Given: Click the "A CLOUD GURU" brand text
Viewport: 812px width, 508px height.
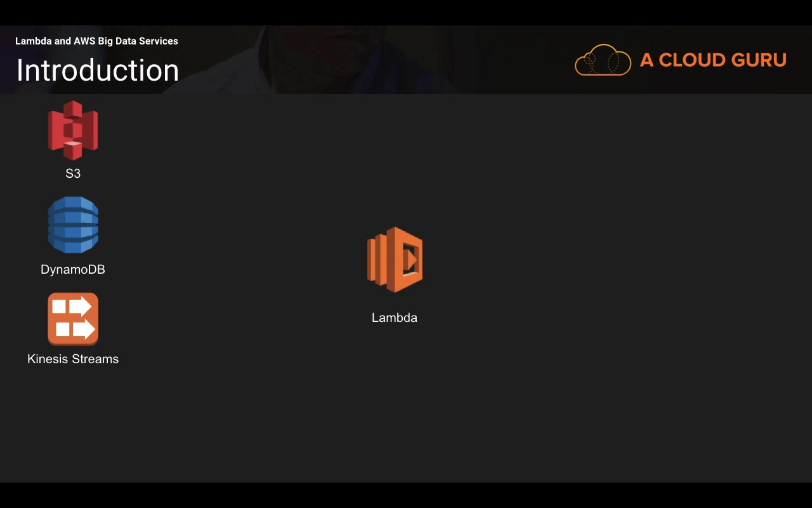Looking at the screenshot, I should tap(713, 60).
